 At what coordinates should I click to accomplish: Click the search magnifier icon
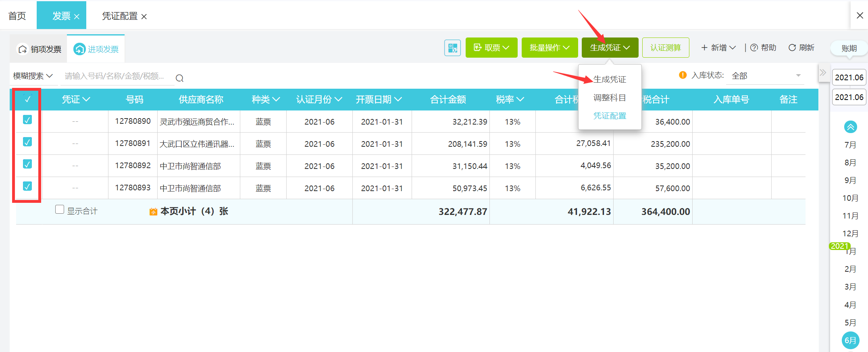click(x=180, y=78)
